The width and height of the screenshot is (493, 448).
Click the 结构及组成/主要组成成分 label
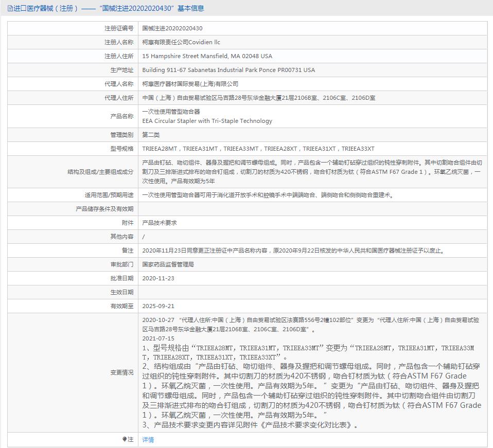pyautogui.click(x=100, y=172)
